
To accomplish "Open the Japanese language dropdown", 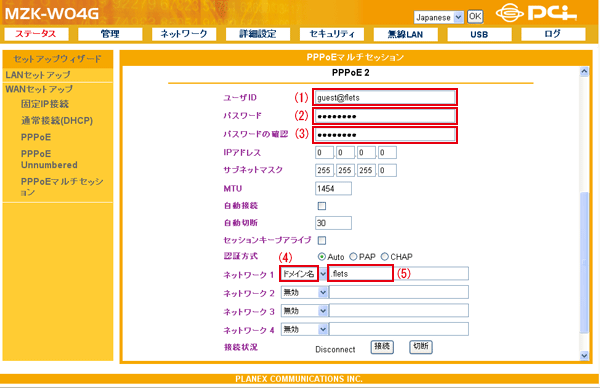I will pos(439,17).
